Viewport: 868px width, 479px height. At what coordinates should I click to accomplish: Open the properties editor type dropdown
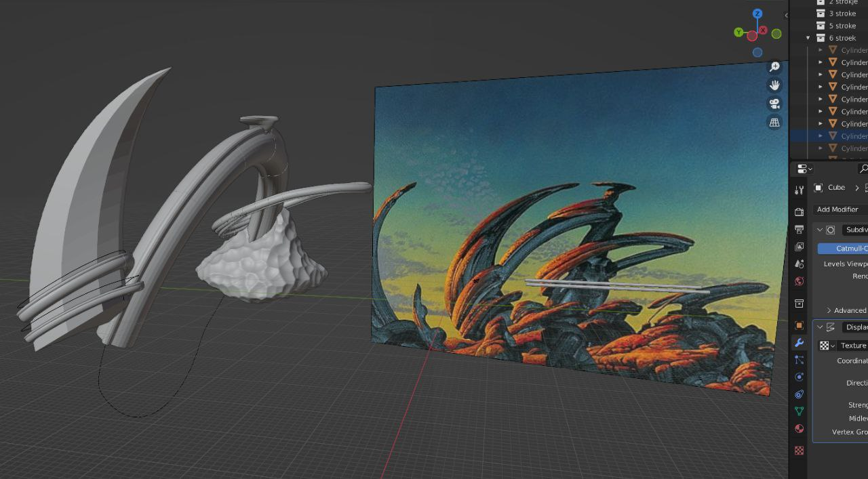[x=805, y=169]
